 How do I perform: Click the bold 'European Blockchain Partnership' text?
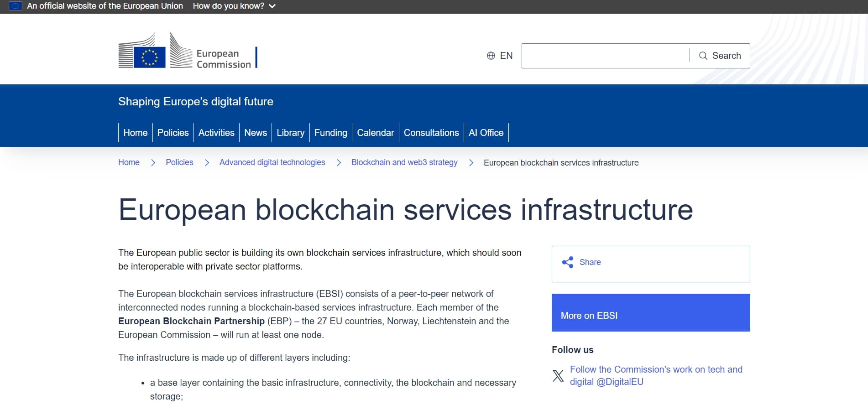coord(191,321)
